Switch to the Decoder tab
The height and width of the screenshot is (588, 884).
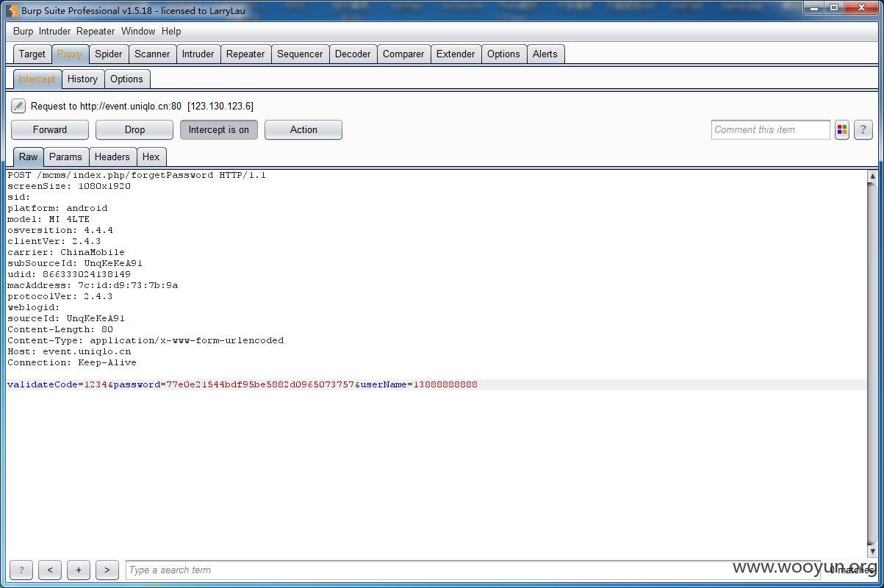click(353, 54)
